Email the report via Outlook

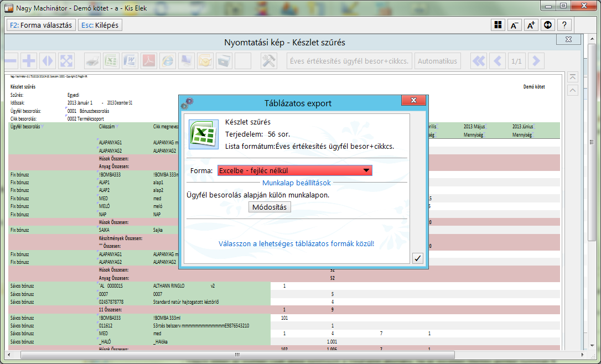pos(205,61)
